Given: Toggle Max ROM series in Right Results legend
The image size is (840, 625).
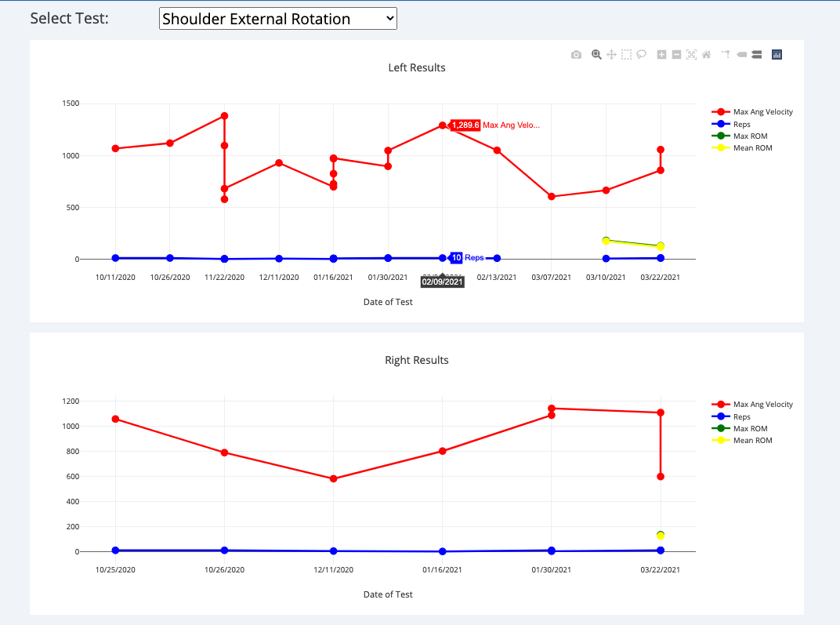Looking at the screenshot, I should click(749, 429).
